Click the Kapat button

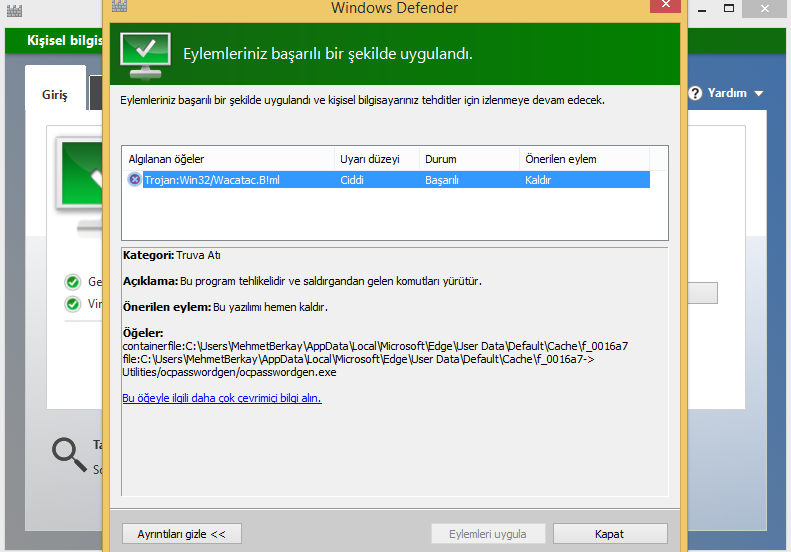[x=610, y=534]
